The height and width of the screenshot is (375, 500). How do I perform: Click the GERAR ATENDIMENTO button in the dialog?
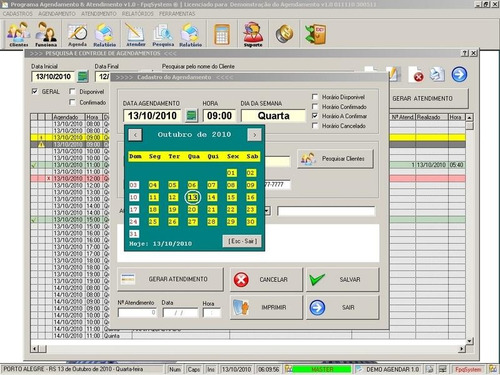point(170,279)
